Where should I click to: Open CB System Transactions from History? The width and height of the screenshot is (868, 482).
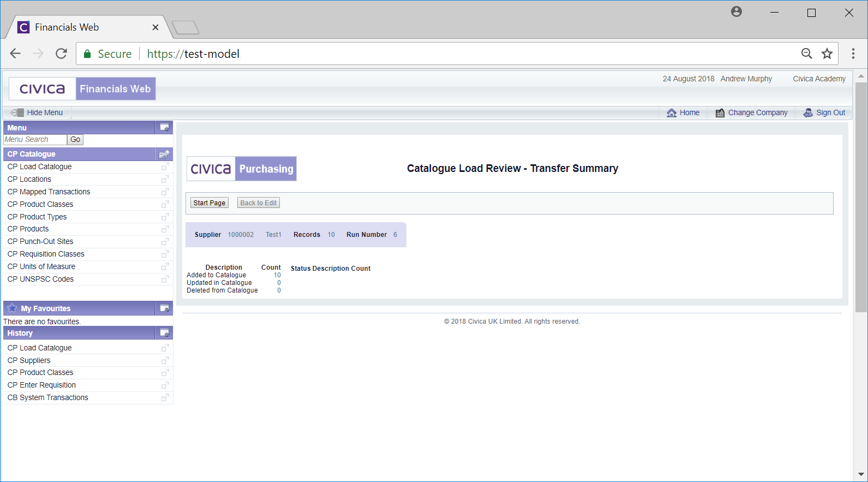pos(48,397)
